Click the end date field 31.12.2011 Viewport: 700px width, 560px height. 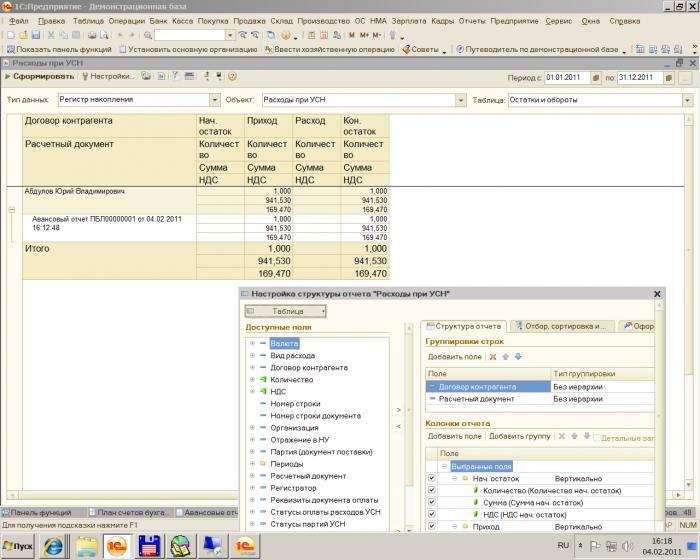click(x=640, y=78)
